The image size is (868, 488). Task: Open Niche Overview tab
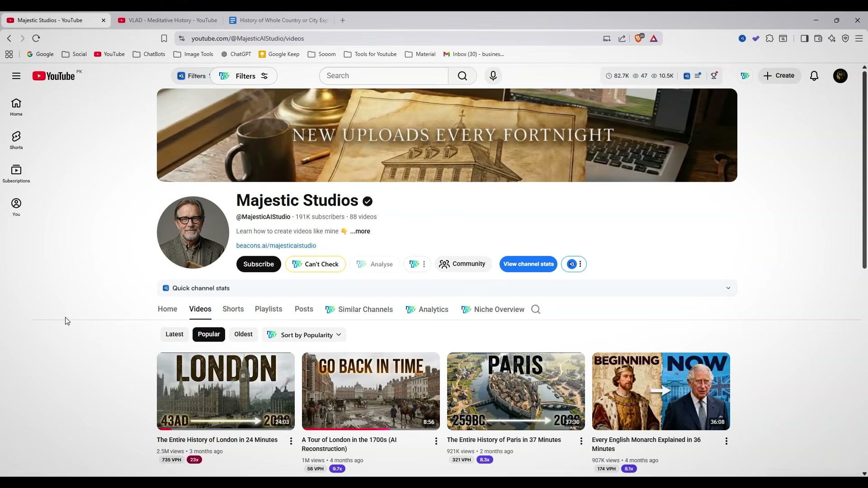tap(493, 310)
